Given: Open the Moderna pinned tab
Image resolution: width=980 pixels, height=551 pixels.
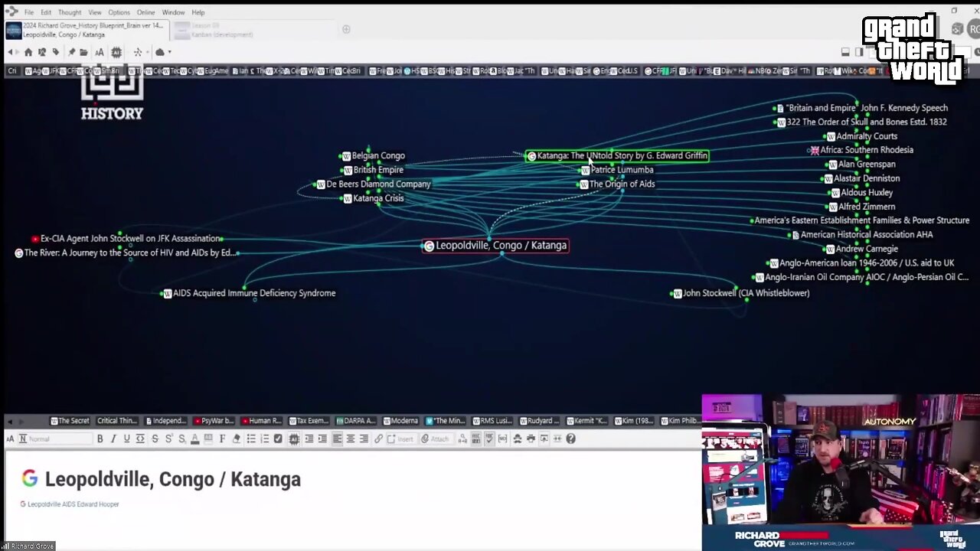Looking at the screenshot, I should [x=401, y=421].
